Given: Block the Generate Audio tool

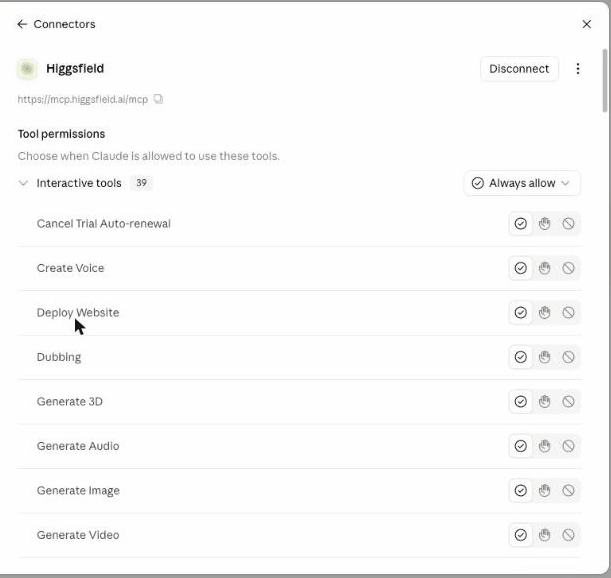Looking at the screenshot, I should click(x=568, y=446).
